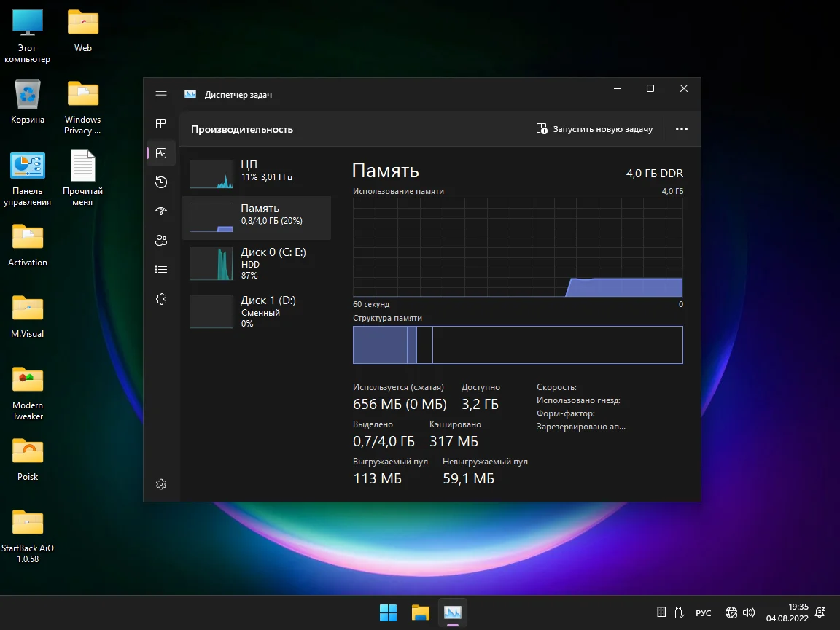Image resolution: width=840 pixels, height=630 pixels.
Task: Click the memory usage graph
Action: [518, 247]
